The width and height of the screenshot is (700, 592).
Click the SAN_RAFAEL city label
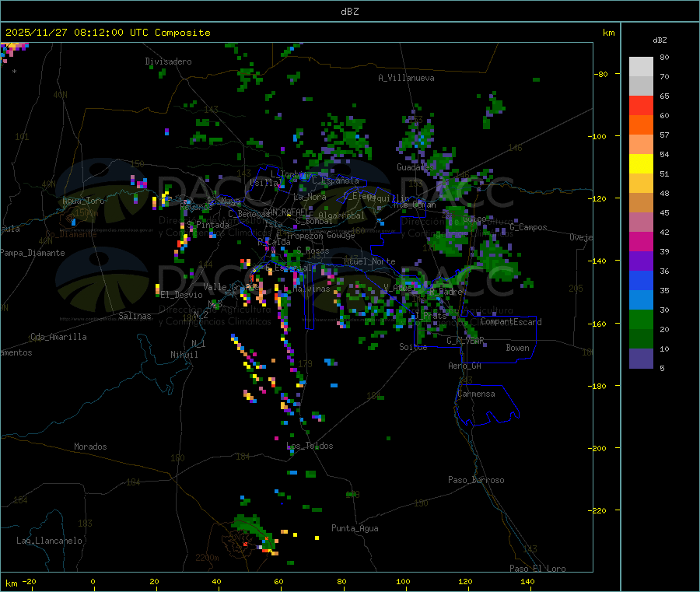point(285,212)
